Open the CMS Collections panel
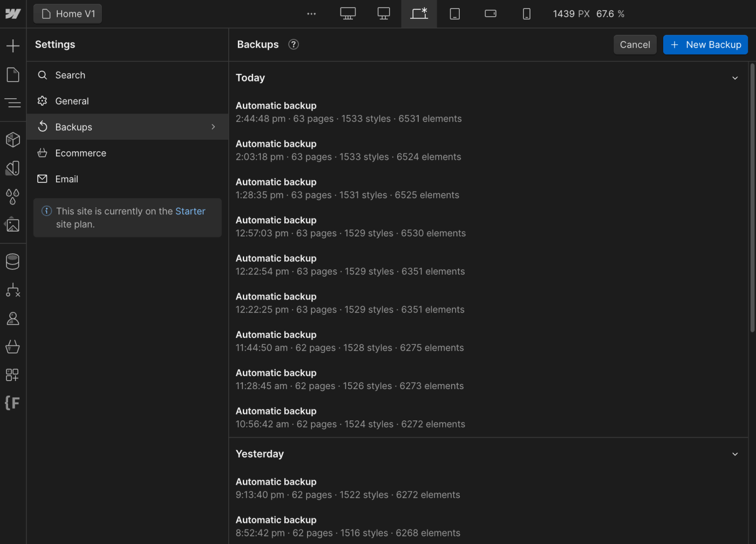 tap(12, 261)
